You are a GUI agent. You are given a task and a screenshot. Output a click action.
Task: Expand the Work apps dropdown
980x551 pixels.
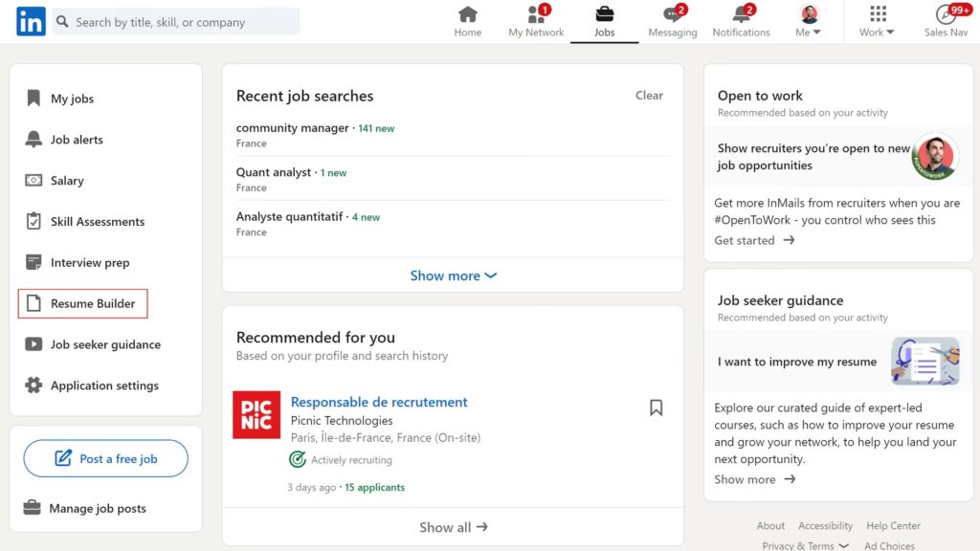coord(877,22)
